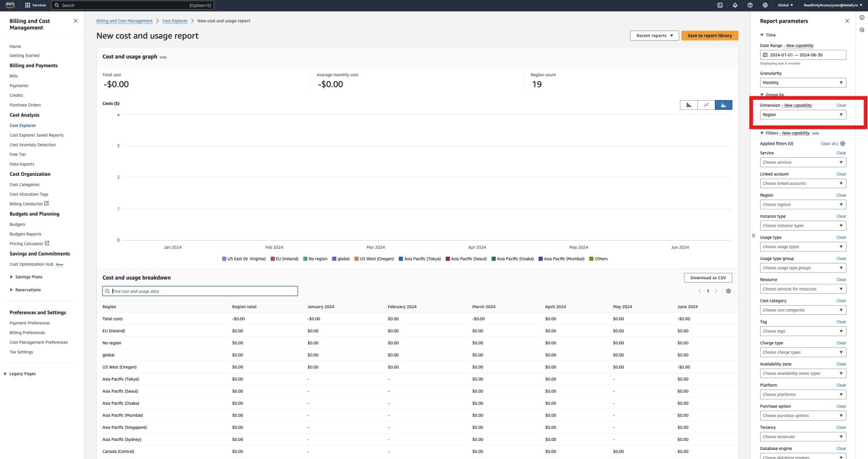Open AWS CloudShell from the top navigation bar
Image resolution: width=868 pixels, height=459 pixels.
(x=720, y=5)
